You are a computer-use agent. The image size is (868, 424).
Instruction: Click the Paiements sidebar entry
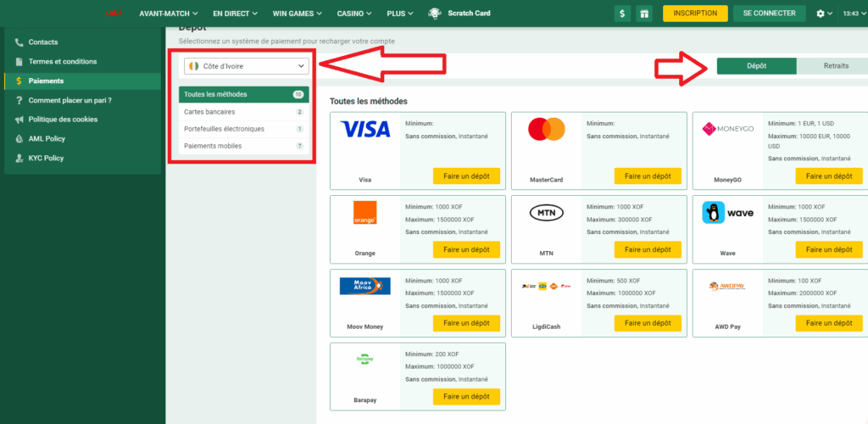coord(82,81)
